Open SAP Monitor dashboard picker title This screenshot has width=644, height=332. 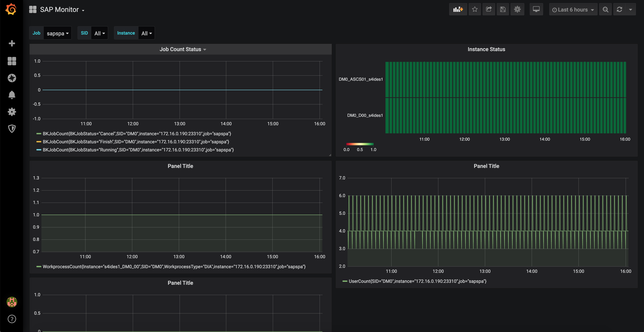click(59, 10)
